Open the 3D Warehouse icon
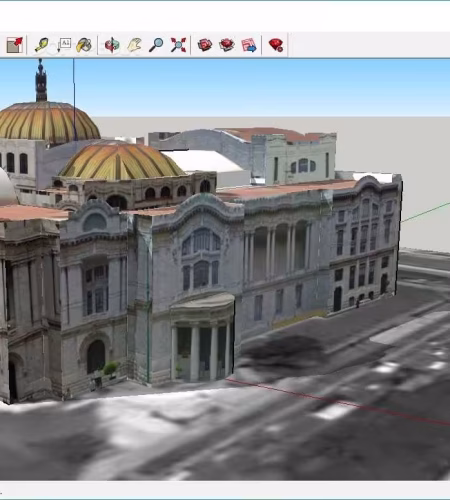This screenshot has height=500, width=450. [205, 45]
